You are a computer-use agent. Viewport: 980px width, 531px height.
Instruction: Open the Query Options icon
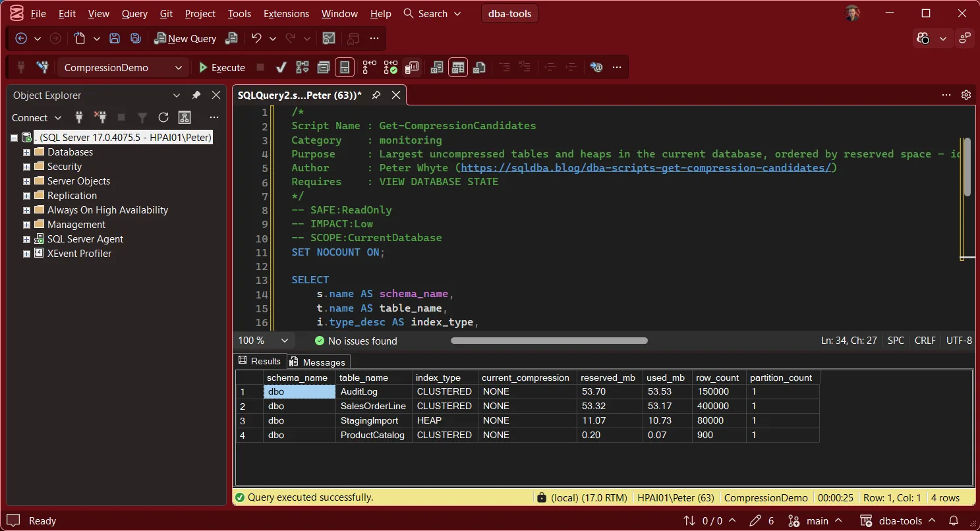(x=324, y=67)
